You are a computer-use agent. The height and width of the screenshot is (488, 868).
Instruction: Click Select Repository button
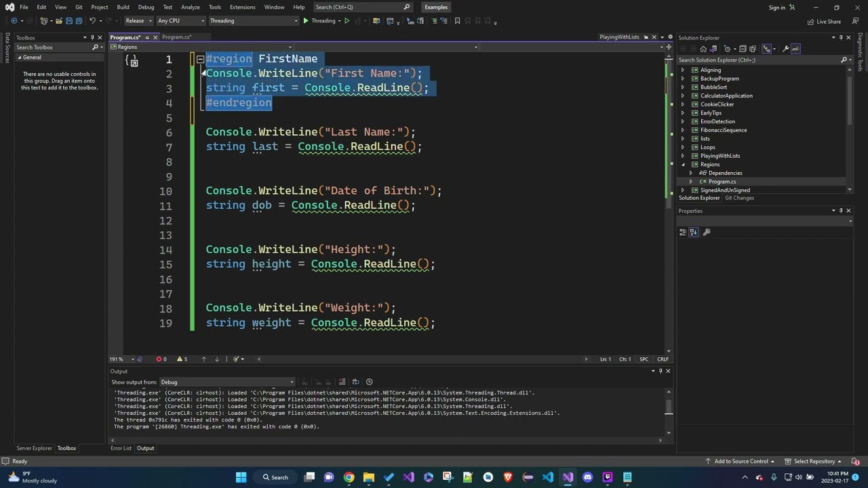click(x=813, y=462)
